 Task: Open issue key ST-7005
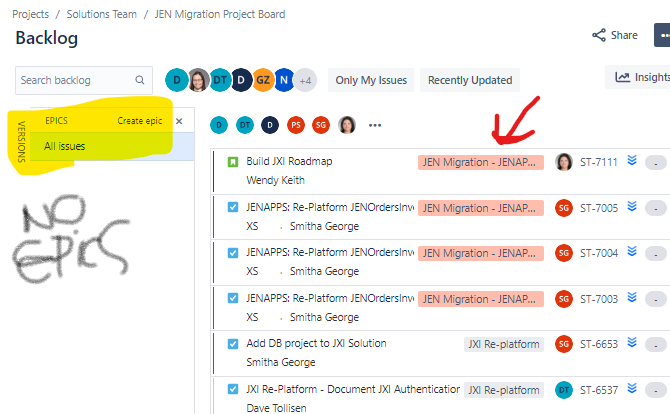(x=599, y=208)
